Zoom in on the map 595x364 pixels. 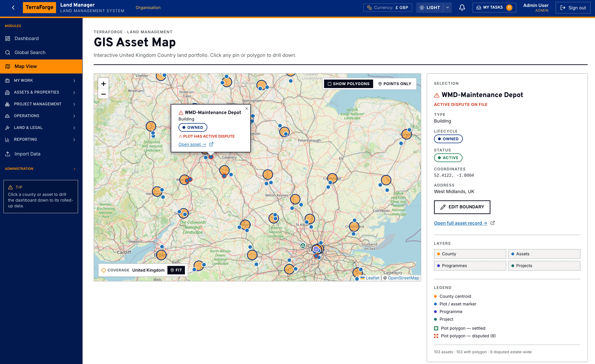(103, 84)
